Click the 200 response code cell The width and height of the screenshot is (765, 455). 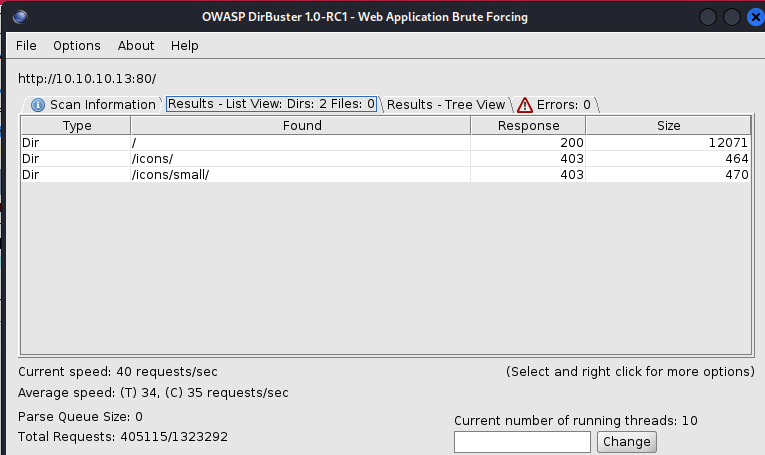528,142
